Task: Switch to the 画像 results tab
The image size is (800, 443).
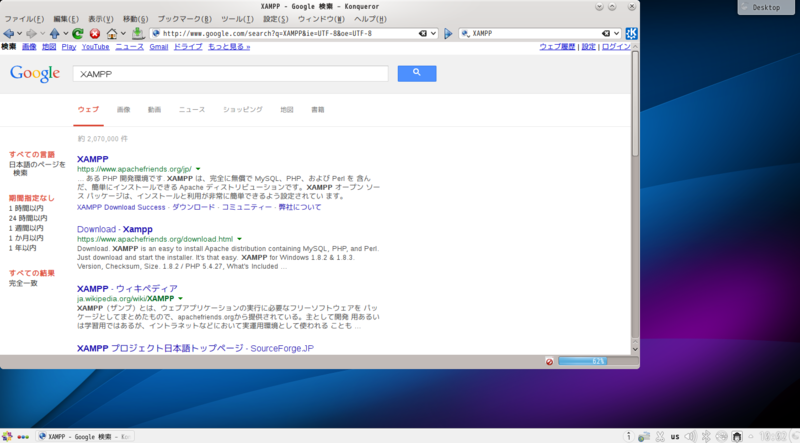Action: click(x=123, y=110)
